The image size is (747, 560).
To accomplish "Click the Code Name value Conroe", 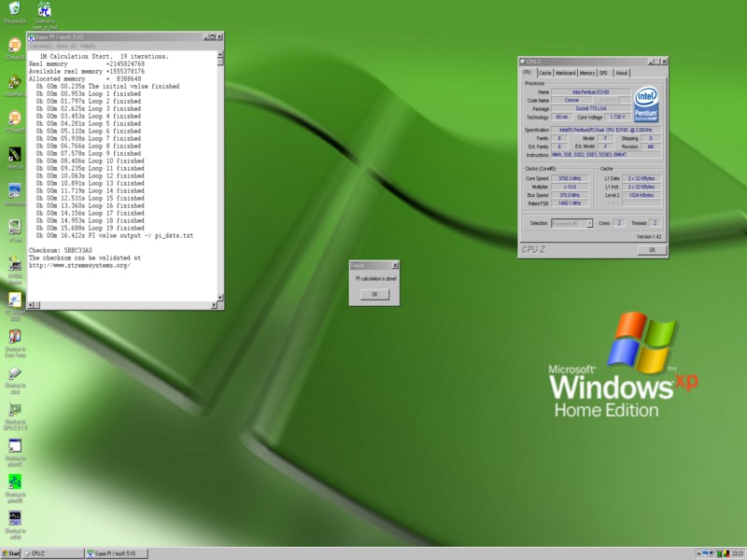I will coord(571,101).
